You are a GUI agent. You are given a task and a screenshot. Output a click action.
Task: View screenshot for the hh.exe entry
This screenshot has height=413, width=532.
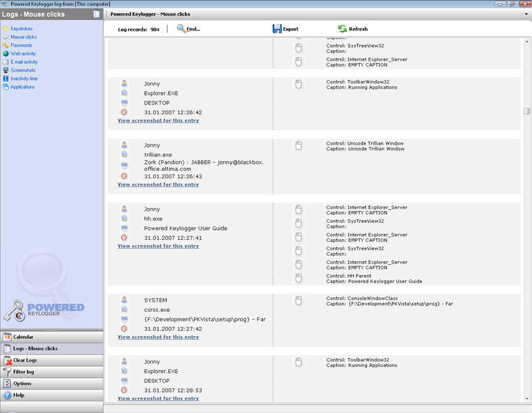click(158, 246)
